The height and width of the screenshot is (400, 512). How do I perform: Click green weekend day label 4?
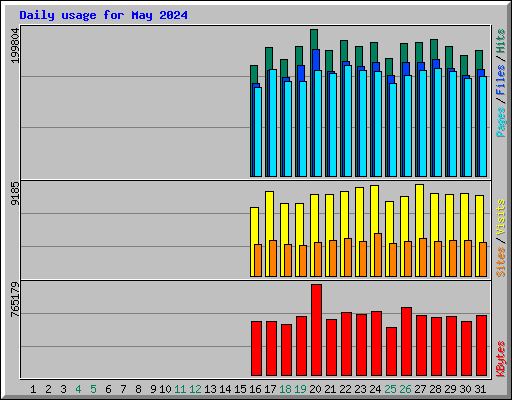[x=78, y=389]
